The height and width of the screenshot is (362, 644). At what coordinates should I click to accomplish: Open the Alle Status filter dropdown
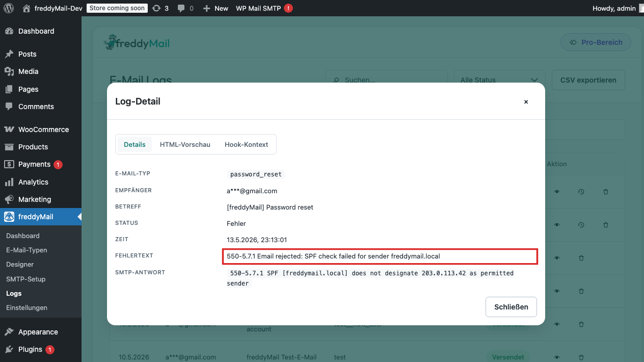[x=499, y=80]
